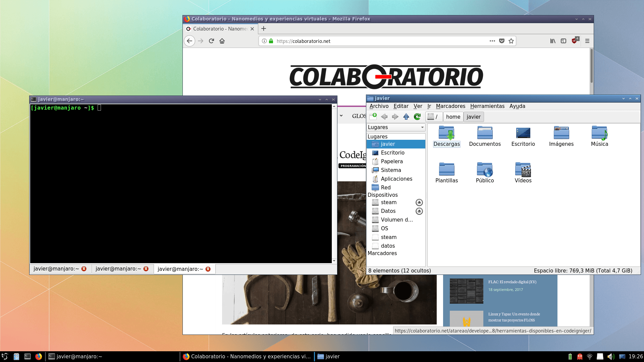Select Sistema in places sidebar

click(396, 170)
